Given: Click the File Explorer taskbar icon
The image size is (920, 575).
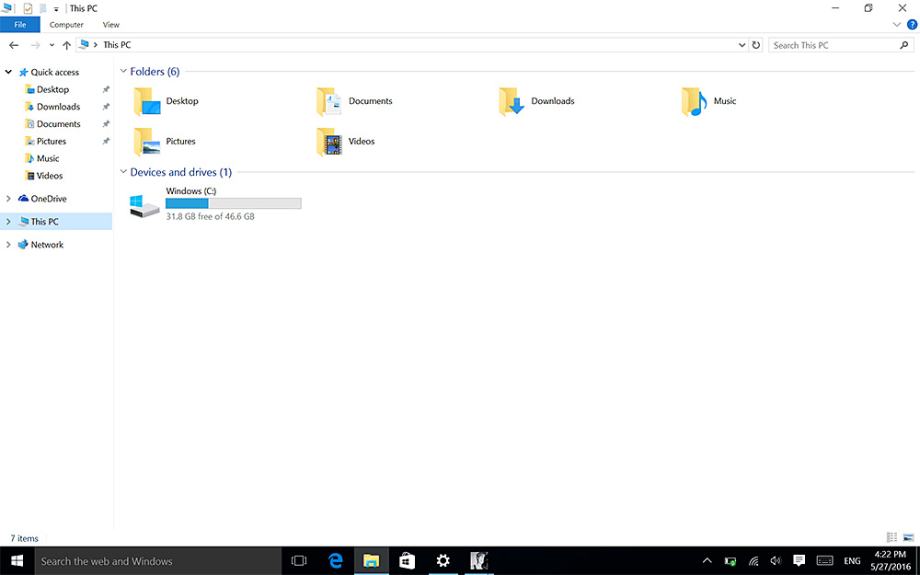Looking at the screenshot, I should (371, 561).
